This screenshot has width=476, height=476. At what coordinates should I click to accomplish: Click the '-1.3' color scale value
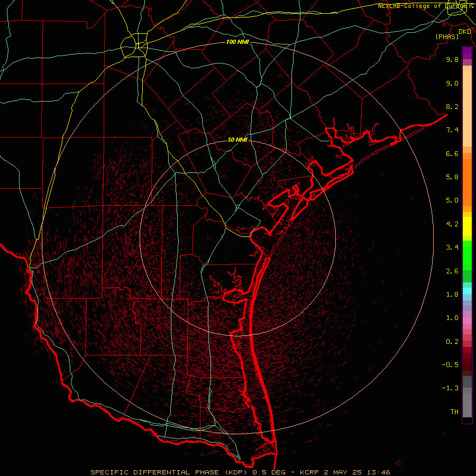pos(450,388)
